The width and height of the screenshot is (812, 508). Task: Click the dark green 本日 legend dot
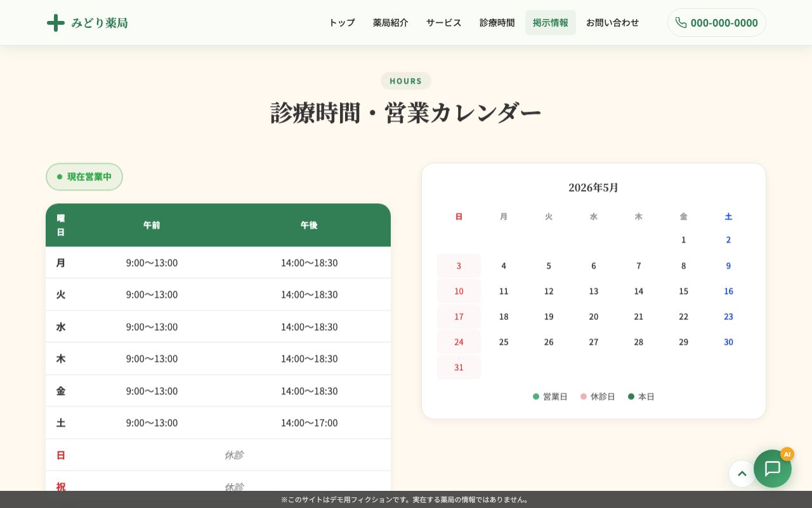(631, 396)
